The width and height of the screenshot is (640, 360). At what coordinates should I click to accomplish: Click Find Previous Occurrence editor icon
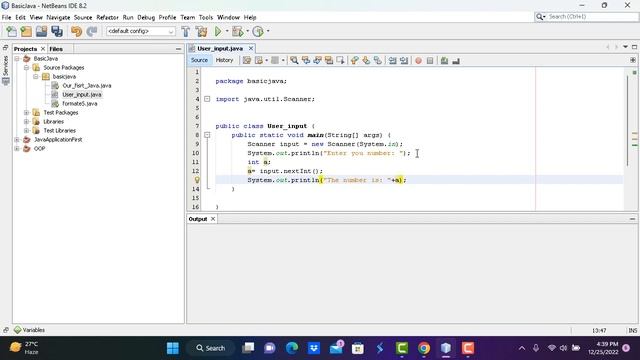coord(306,60)
